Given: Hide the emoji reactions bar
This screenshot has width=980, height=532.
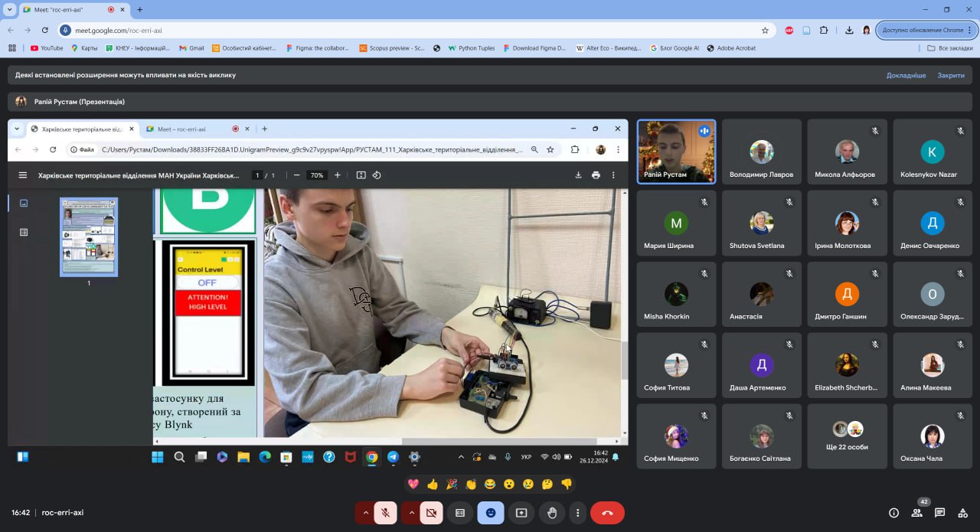Looking at the screenshot, I should point(491,513).
